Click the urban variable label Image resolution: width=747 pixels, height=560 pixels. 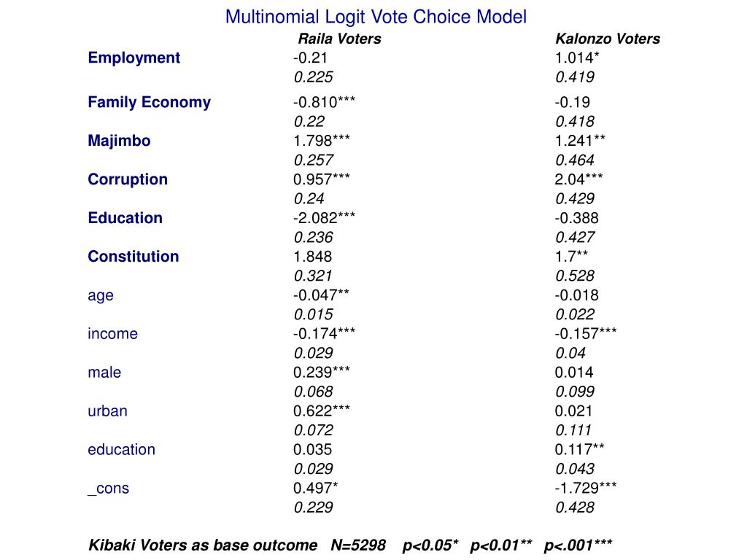pos(108,411)
